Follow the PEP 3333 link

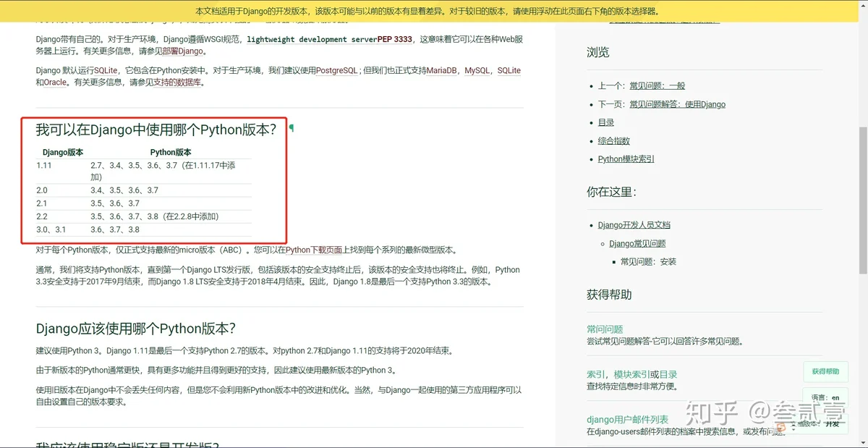pos(394,39)
